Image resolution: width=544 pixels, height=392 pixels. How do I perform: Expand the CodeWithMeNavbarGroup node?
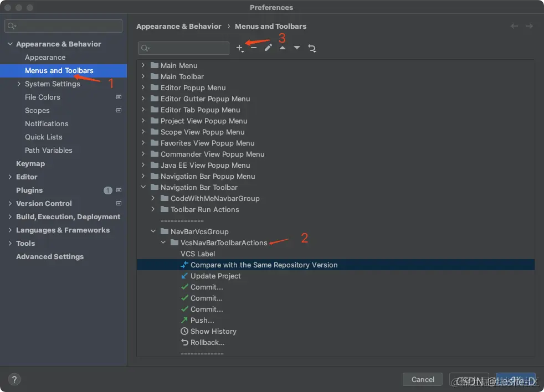(153, 198)
